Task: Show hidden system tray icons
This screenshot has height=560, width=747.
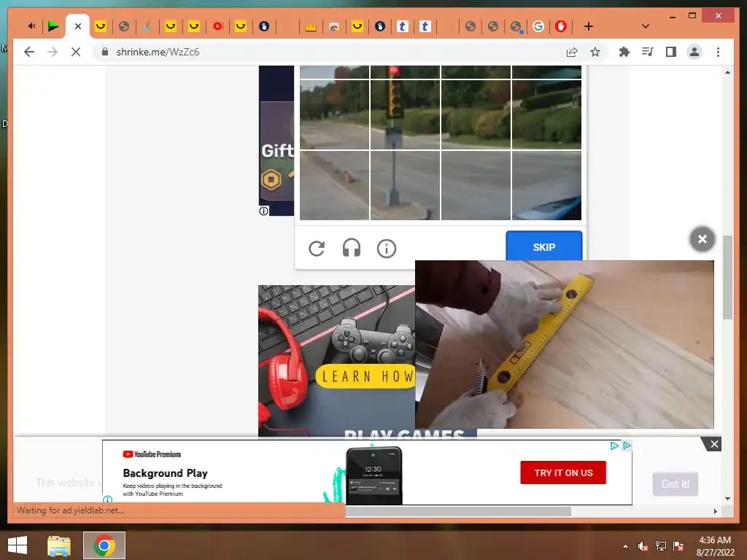Action: [x=625, y=546]
